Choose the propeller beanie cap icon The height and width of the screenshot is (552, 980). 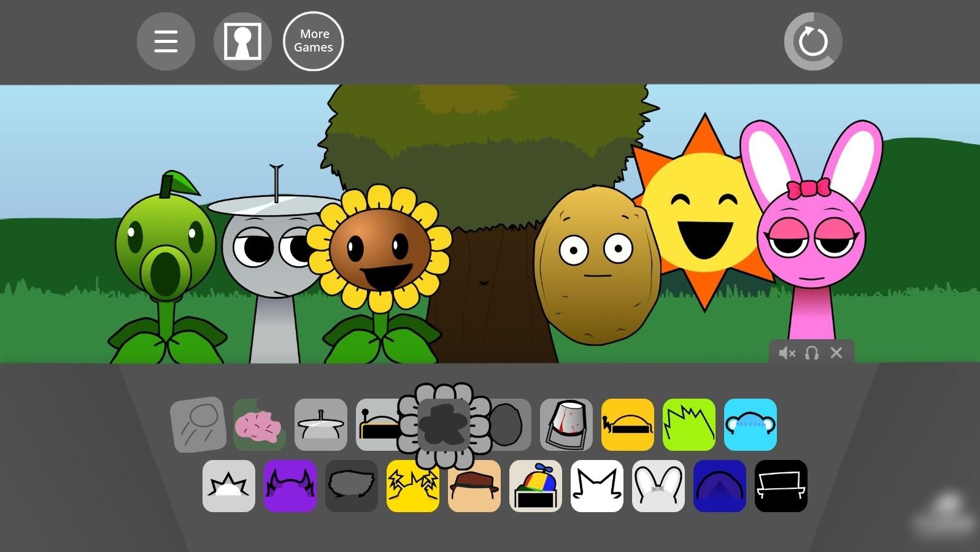pos(535,486)
